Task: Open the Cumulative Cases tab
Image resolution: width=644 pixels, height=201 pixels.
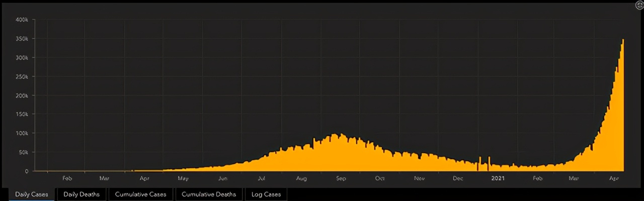Action: 141,194
